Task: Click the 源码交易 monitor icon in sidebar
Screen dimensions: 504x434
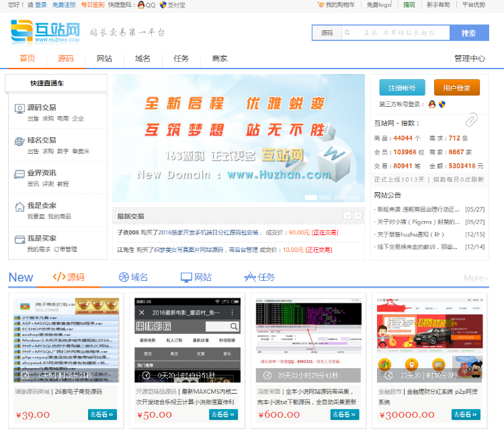Action: click(19, 109)
